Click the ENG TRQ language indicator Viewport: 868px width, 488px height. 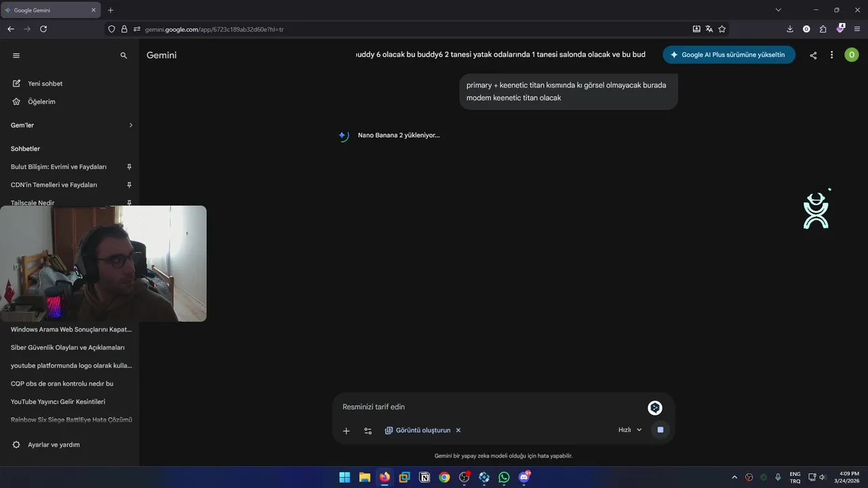795,477
